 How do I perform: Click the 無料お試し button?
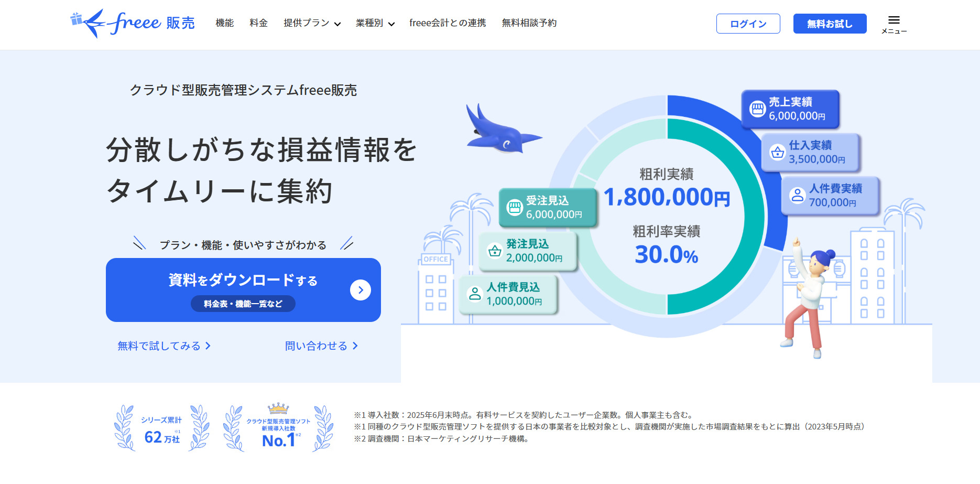click(x=830, y=24)
